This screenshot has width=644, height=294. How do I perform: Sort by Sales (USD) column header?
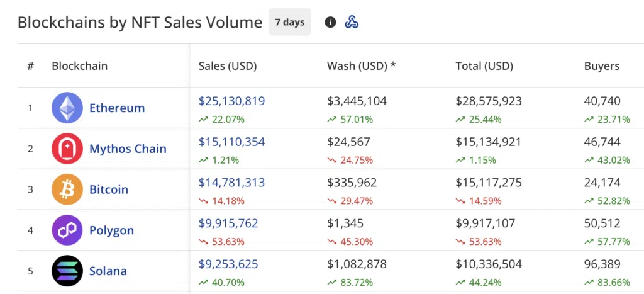pos(227,66)
